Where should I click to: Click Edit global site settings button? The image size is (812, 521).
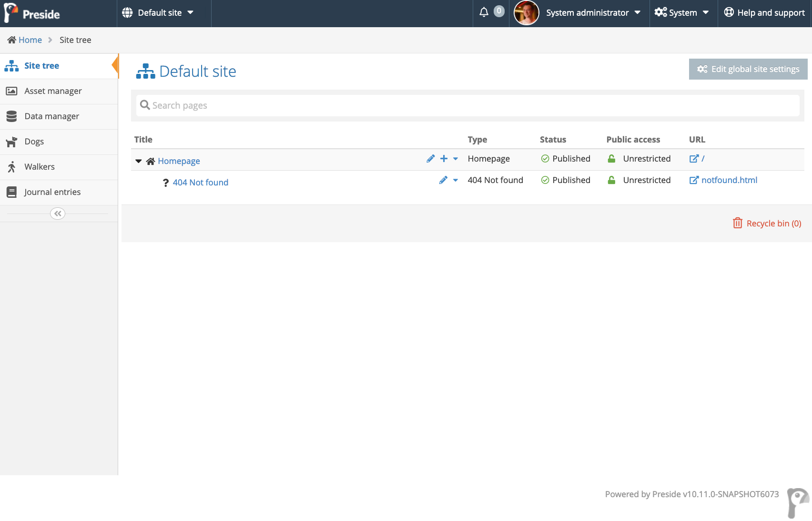click(x=748, y=69)
